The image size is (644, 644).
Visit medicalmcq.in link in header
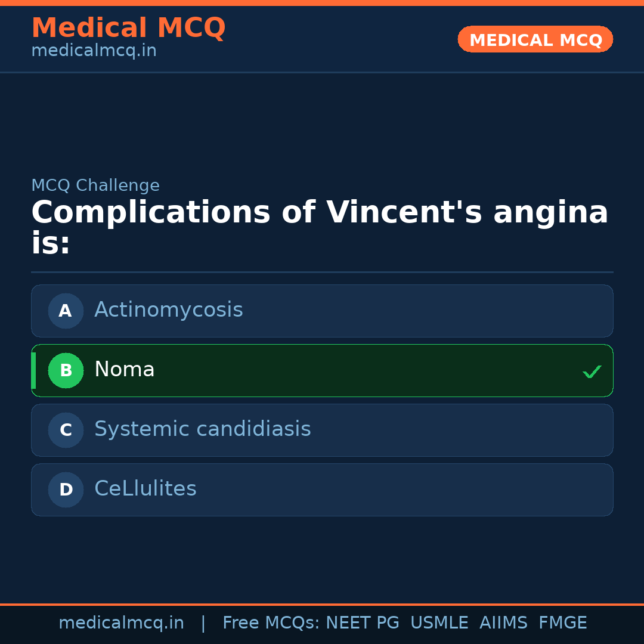coord(94,51)
